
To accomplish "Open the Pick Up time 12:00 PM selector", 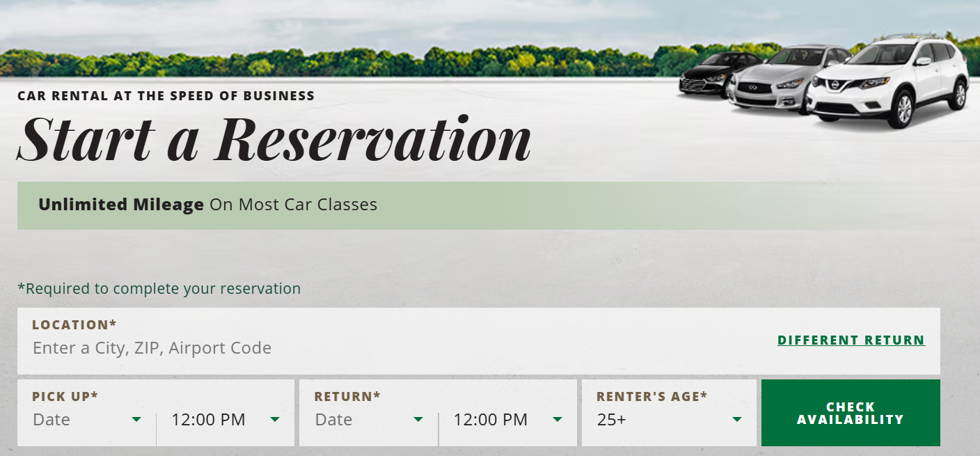I will [x=208, y=420].
